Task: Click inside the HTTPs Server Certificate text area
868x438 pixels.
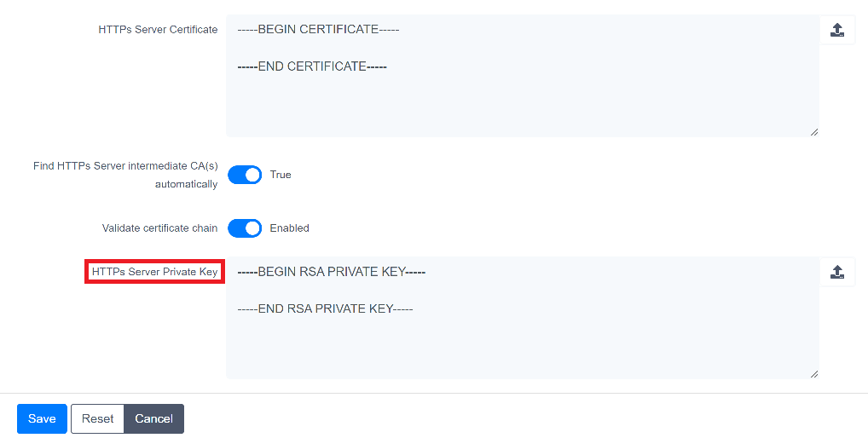Action: [x=522, y=98]
